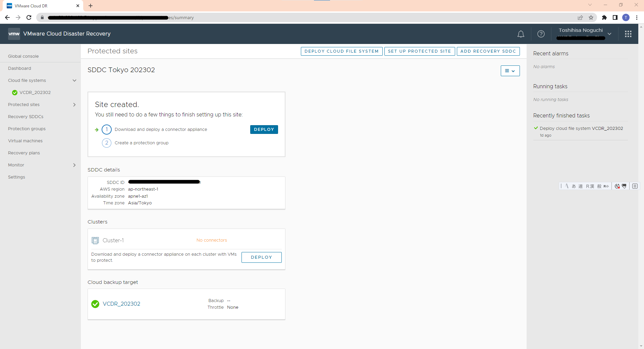This screenshot has height=349, width=644.
Task: Click the vmw logo in header
Action: tap(14, 34)
